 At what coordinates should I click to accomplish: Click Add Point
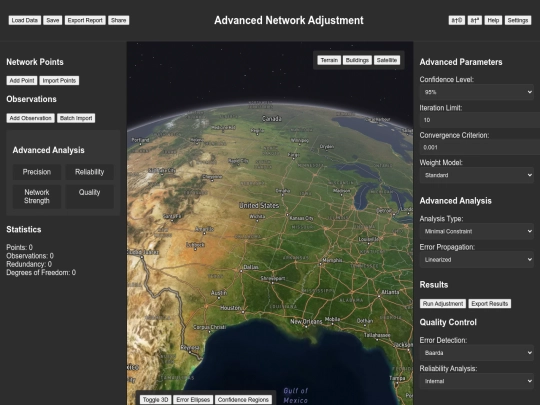click(22, 81)
